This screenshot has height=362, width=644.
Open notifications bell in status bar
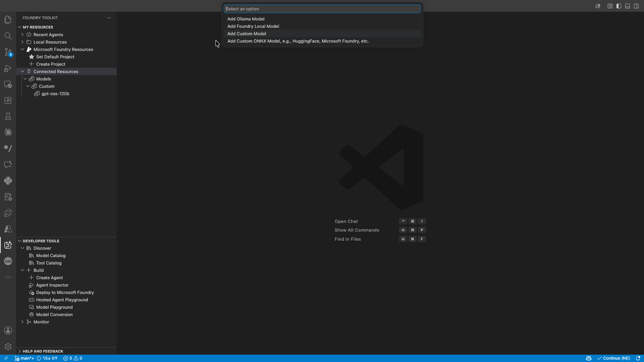tap(638, 358)
